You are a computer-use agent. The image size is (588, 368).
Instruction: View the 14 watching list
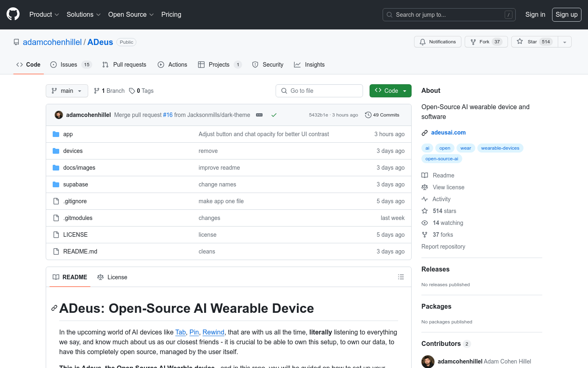[442, 223]
